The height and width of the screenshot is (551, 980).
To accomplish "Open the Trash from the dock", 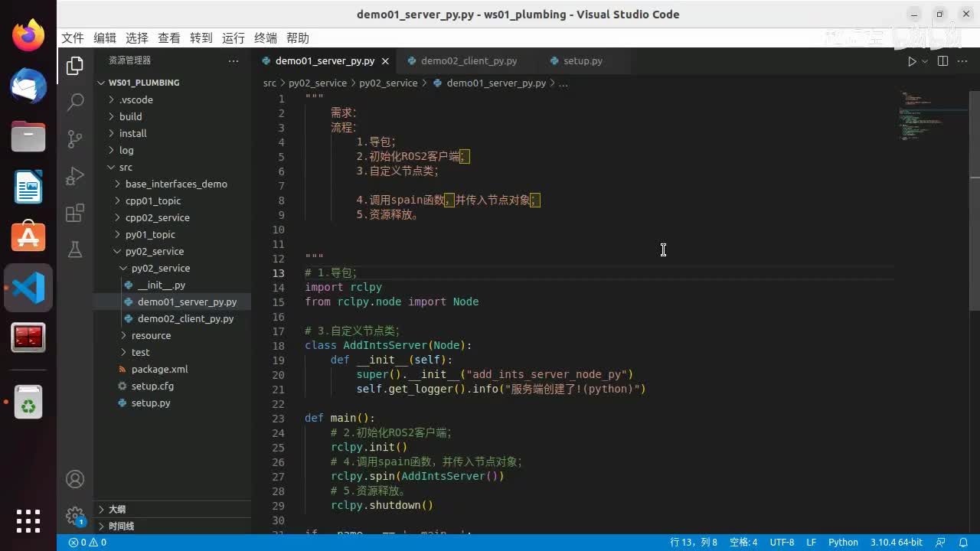I will 28,402.
